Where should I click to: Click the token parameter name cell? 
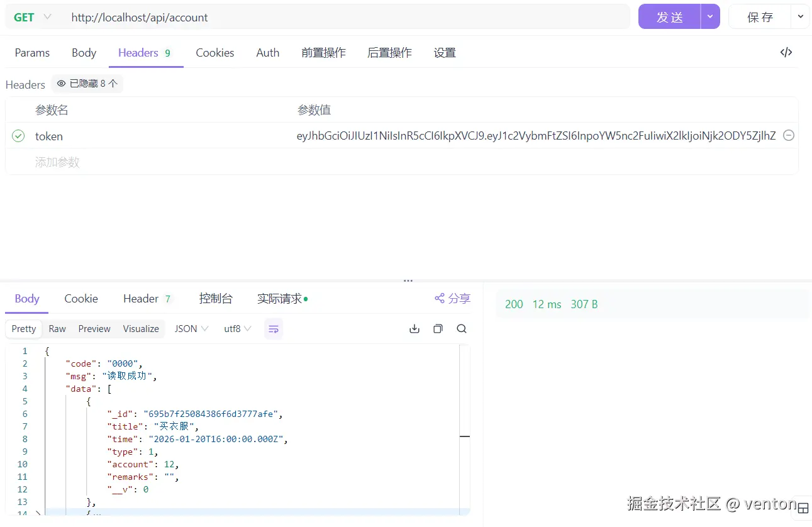49,136
